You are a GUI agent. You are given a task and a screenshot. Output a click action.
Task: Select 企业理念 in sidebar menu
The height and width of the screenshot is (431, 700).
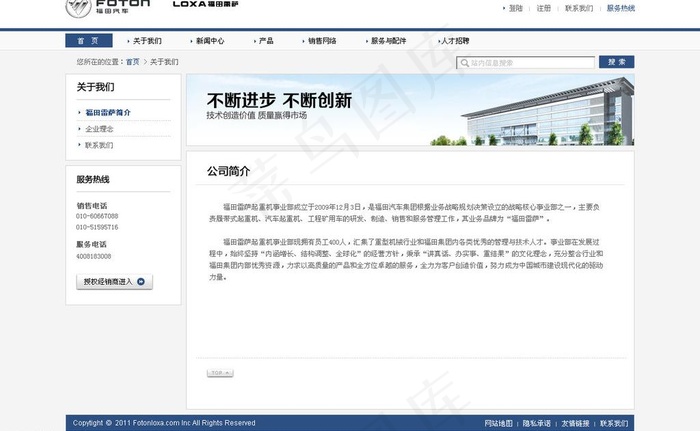tap(99, 129)
